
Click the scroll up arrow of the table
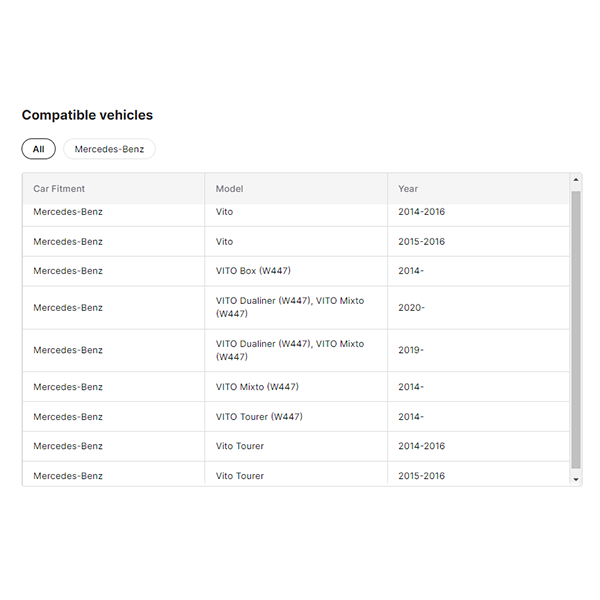(575, 181)
